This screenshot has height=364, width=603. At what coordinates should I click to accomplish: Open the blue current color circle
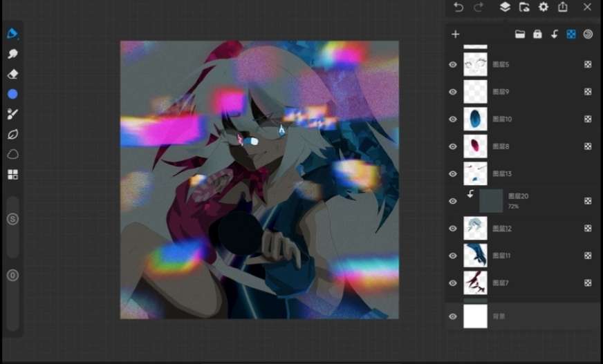coord(12,94)
